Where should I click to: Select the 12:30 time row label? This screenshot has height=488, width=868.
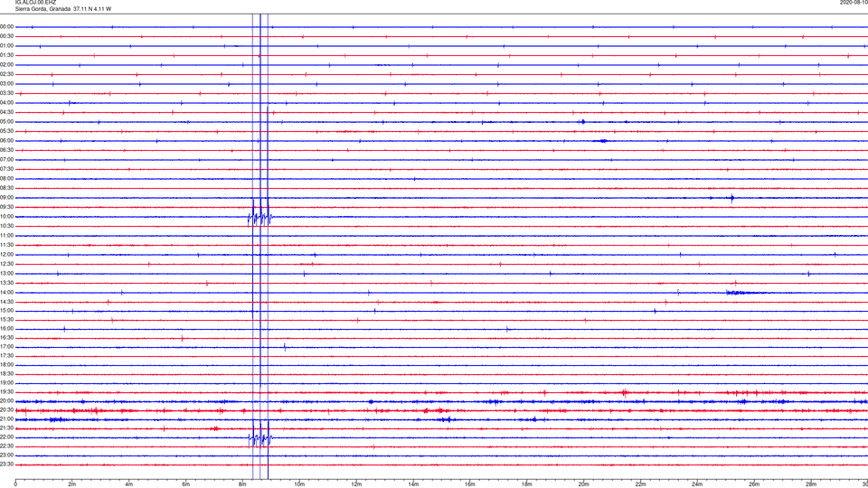(x=7, y=264)
